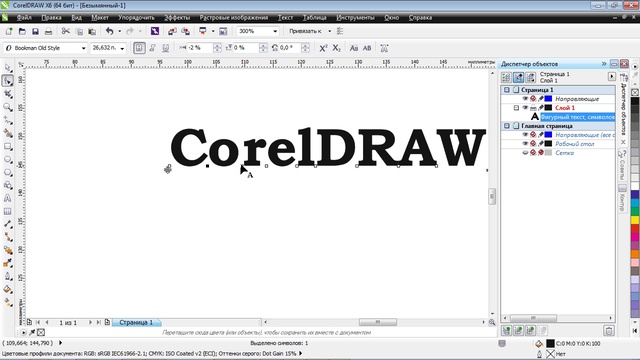
Task: Toggle visibility eye of Сетка layer
Action: [x=525, y=153]
